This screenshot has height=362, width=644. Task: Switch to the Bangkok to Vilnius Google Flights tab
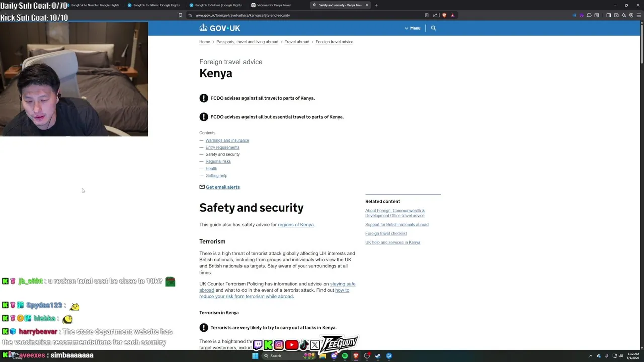(215, 5)
